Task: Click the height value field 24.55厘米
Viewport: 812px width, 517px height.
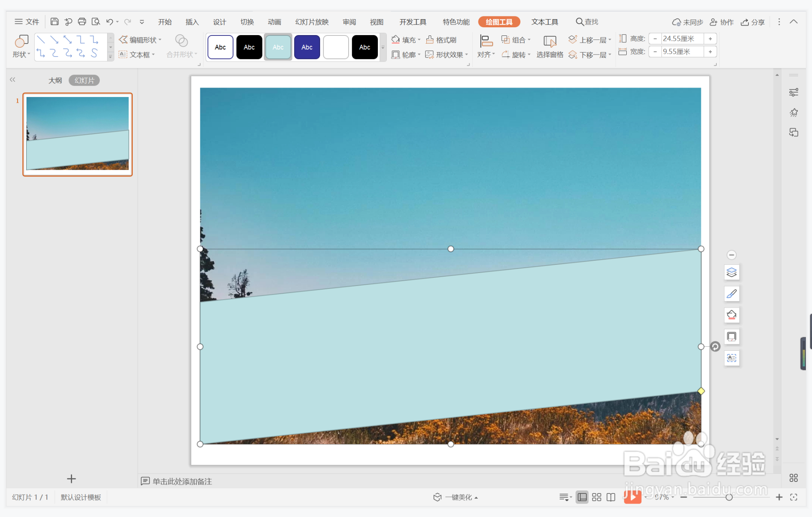Action: tap(682, 39)
